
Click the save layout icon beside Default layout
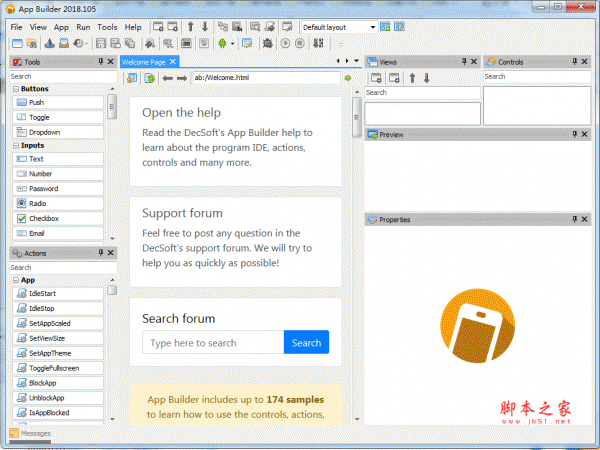[385, 27]
